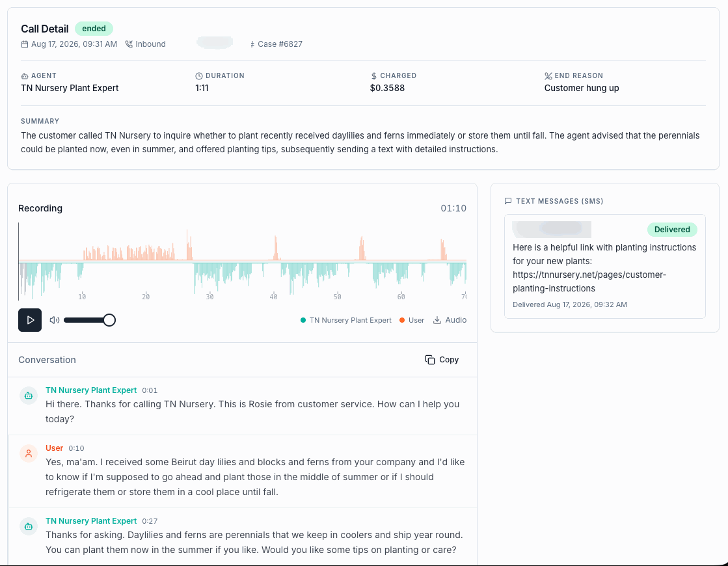728x566 pixels.
Task: Select the duration value 1:11
Action: (x=202, y=88)
